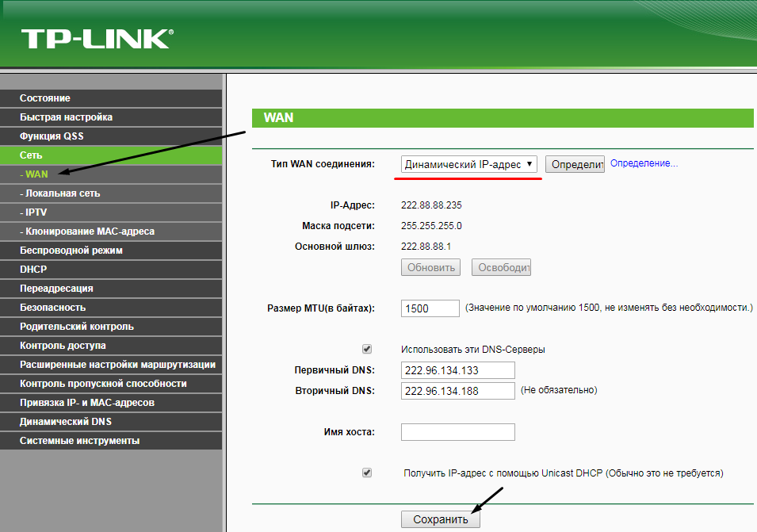The image size is (757, 532).
Task: Expand the WAN connection type dropdown
Action: tap(468, 164)
